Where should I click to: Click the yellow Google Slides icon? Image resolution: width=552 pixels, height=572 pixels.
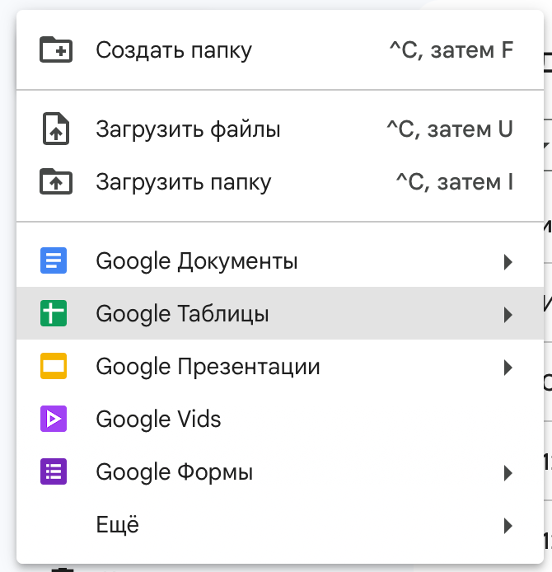[x=54, y=366]
